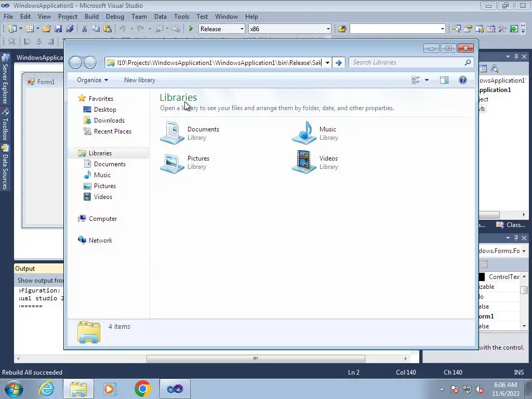Screen dimensions: 532x399
Task: Select the Music library icon
Action: [304, 133]
